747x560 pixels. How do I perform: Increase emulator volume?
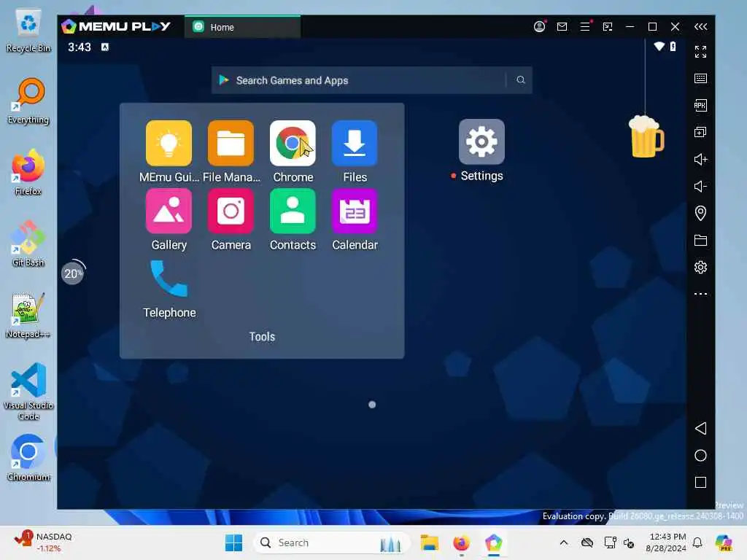click(x=700, y=159)
